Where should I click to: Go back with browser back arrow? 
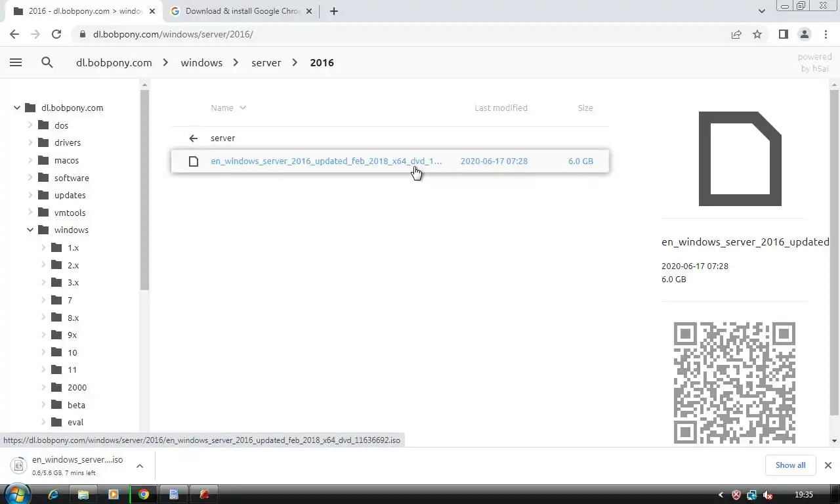tap(14, 35)
